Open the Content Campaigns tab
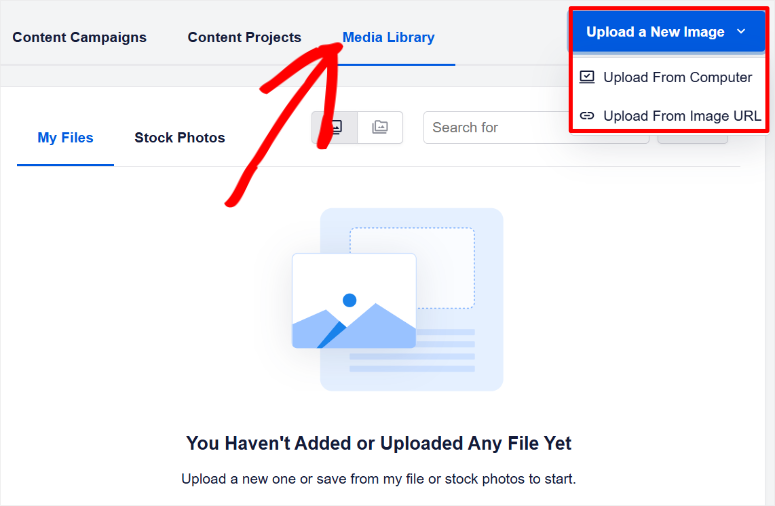This screenshot has height=506, width=775. point(80,38)
